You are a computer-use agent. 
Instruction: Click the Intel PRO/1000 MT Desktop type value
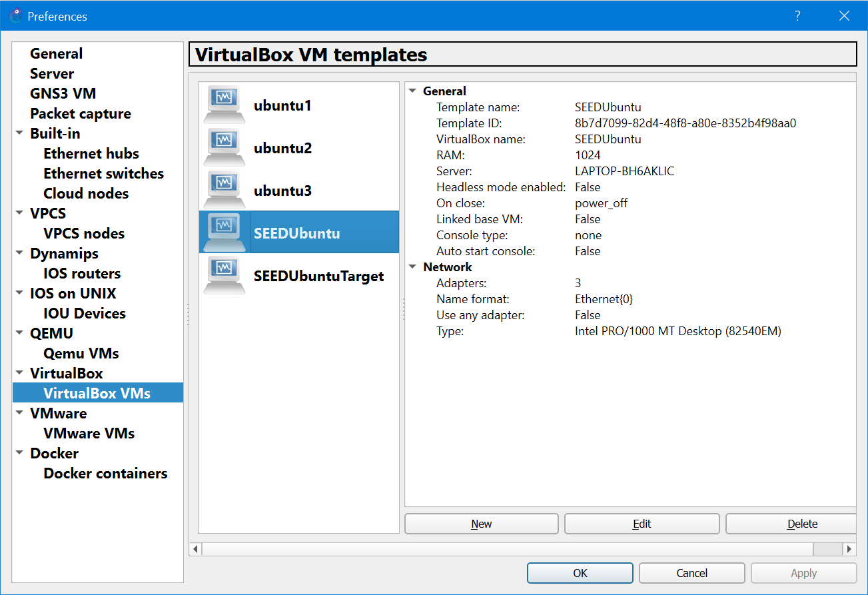[x=678, y=331]
